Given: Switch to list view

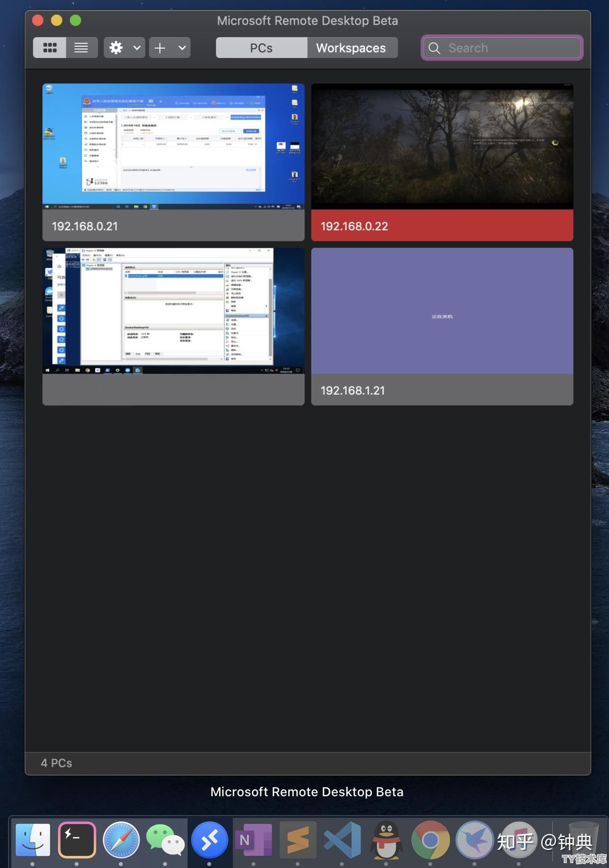Looking at the screenshot, I should pos(82,48).
